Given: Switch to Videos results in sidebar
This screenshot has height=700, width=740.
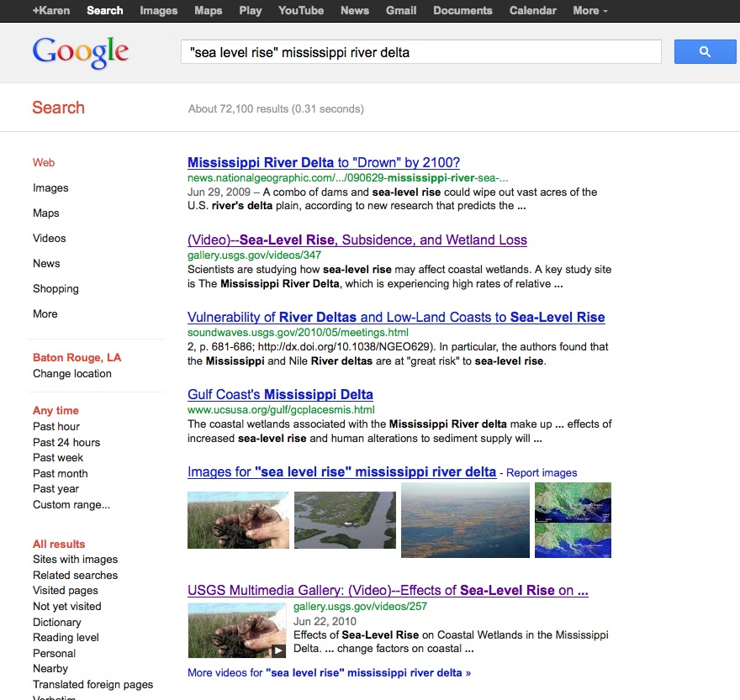Looking at the screenshot, I should click(50, 238).
